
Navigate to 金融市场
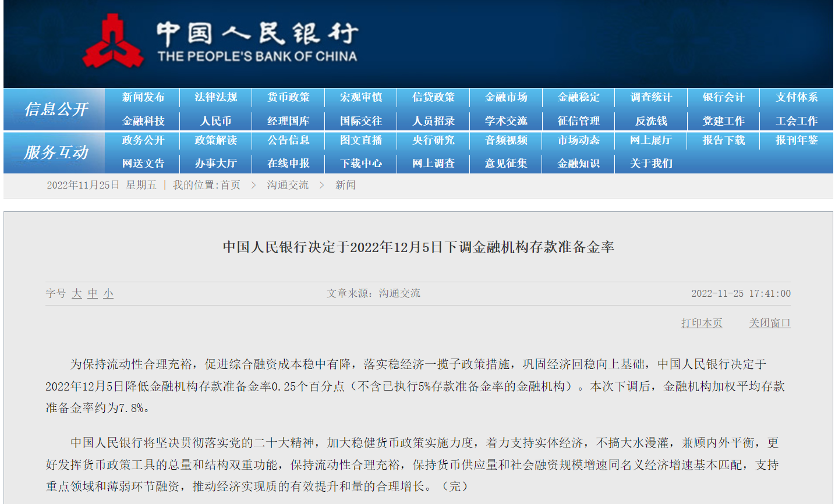pyautogui.click(x=506, y=97)
